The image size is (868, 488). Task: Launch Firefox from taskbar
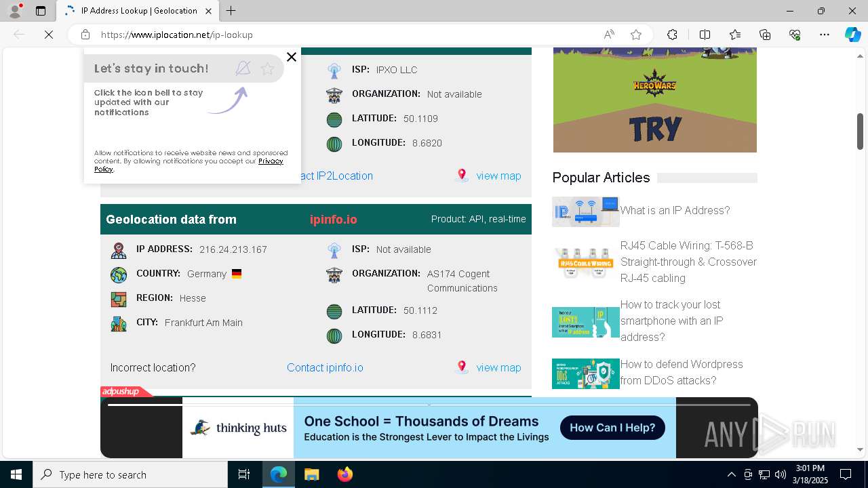coord(344,474)
